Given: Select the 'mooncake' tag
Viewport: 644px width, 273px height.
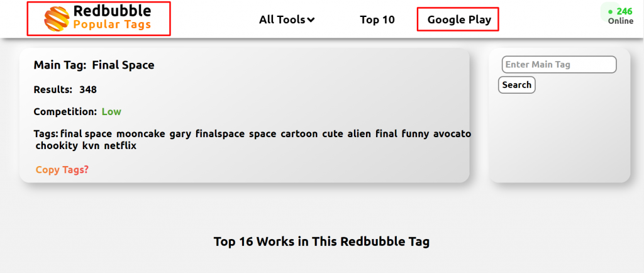Looking at the screenshot, I should click(x=141, y=134).
